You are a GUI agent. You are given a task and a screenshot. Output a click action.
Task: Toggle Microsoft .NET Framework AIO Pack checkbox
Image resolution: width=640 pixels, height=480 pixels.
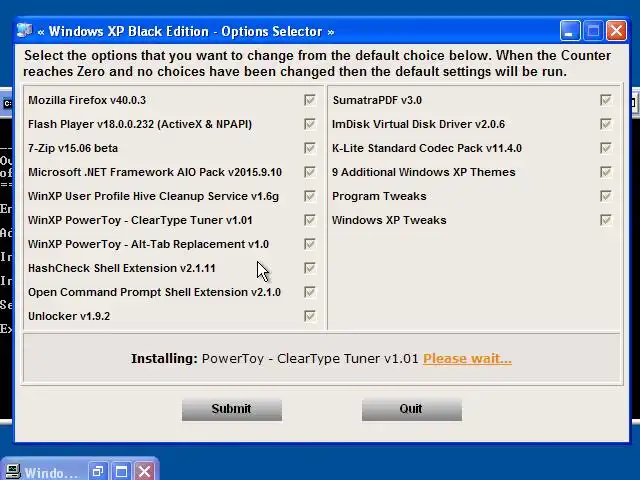click(x=310, y=172)
